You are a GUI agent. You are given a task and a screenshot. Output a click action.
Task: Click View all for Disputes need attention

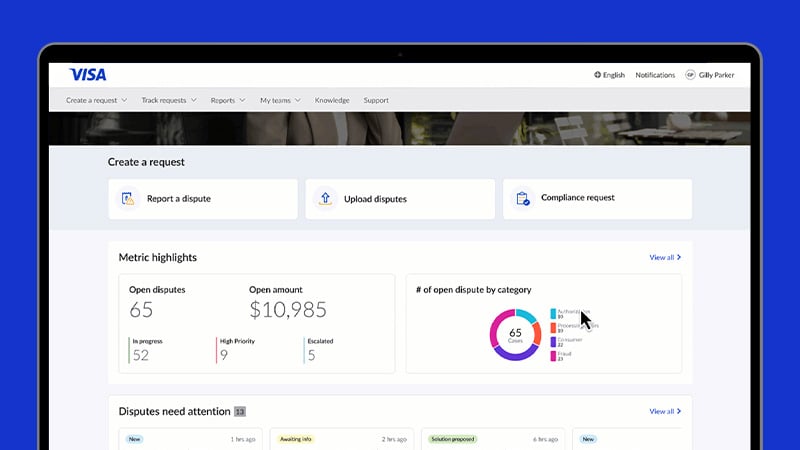pos(665,411)
